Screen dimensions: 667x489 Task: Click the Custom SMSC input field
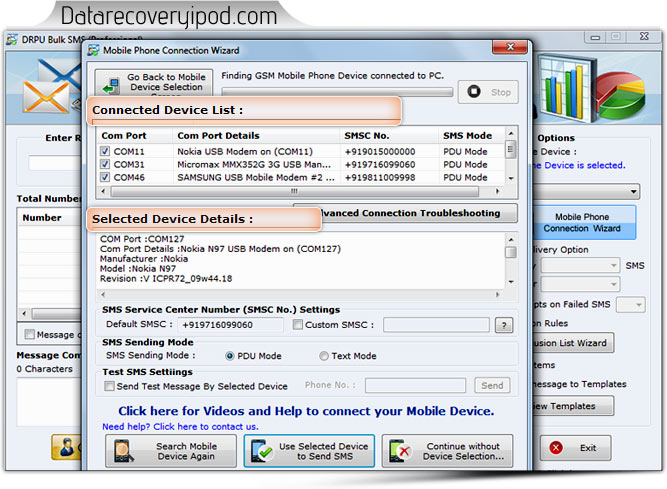tap(436, 325)
